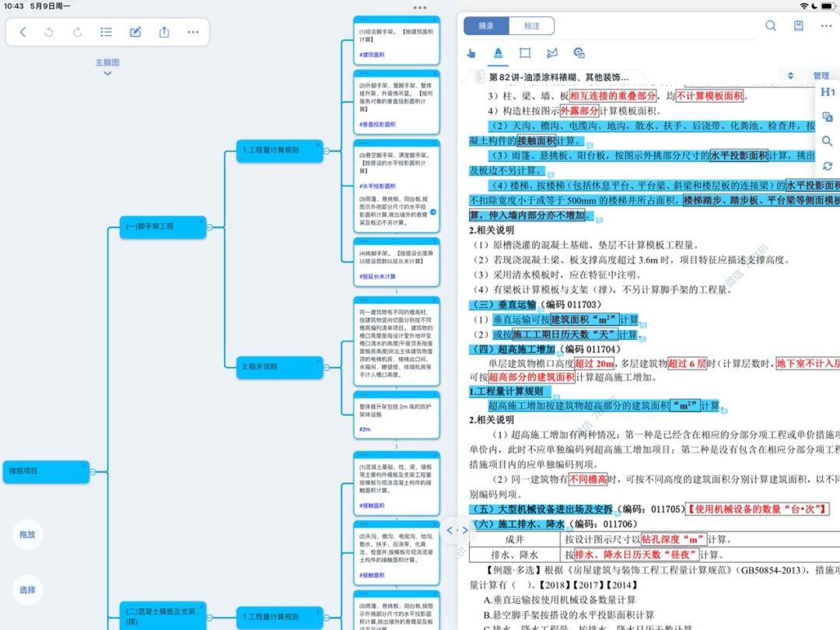Select the rectangle excerpt tool
Screen dimensions: 840x630
pos(525,53)
